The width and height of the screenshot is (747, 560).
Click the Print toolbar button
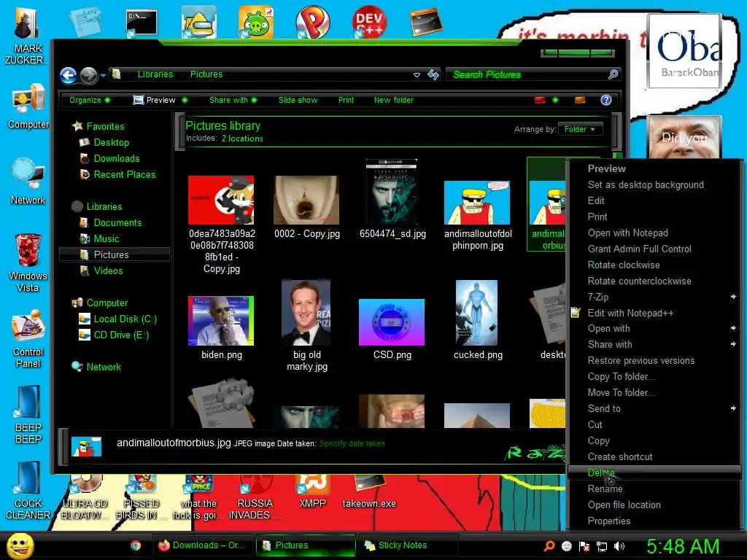(346, 100)
